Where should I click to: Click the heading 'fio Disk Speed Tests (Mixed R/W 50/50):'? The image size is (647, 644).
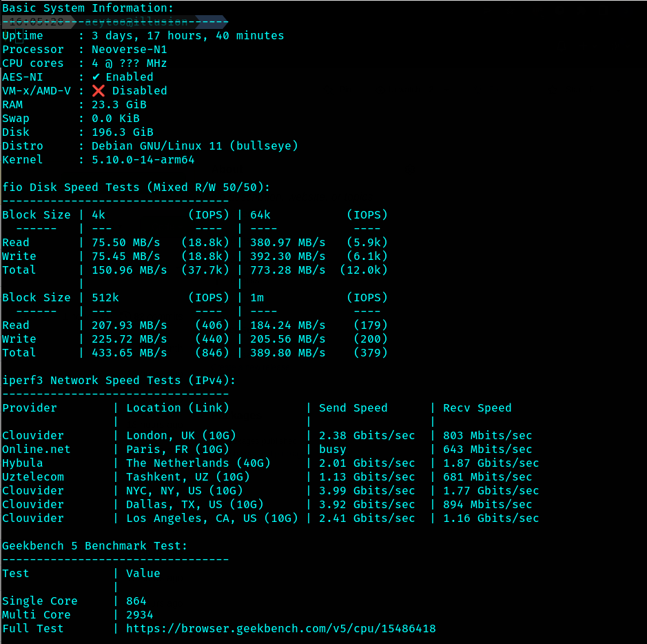click(x=136, y=188)
